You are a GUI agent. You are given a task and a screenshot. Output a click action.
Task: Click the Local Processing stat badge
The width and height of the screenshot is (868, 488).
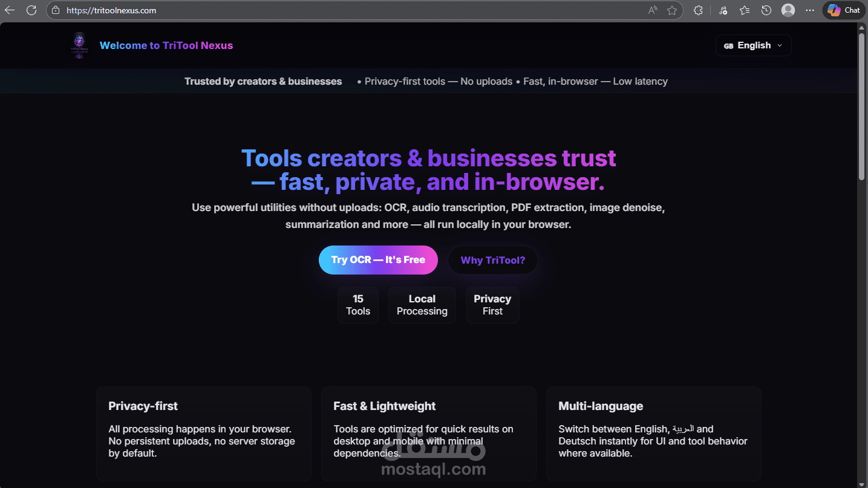422,305
